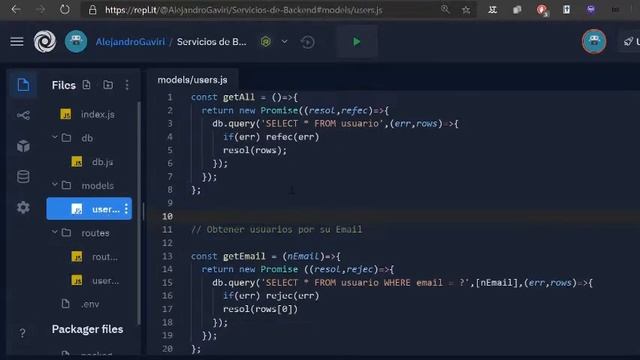Click the red shield extension icon
640x360 pixels.
pos(542,10)
